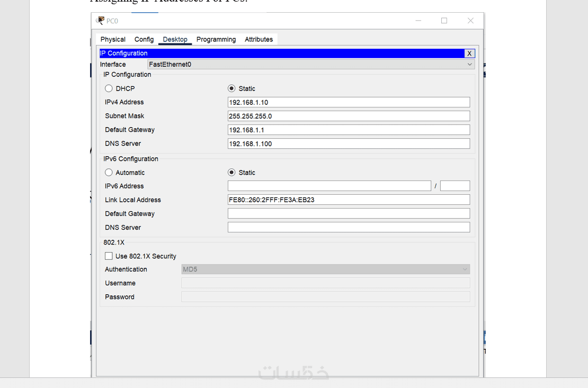Click the 802.1X Password field
588x388 pixels.
point(325,297)
